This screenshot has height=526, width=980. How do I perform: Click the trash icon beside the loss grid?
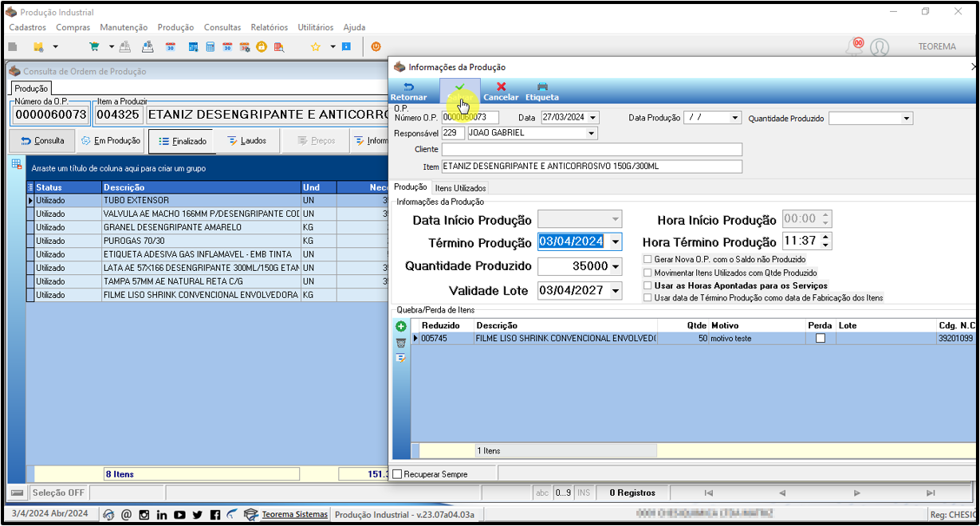click(401, 343)
